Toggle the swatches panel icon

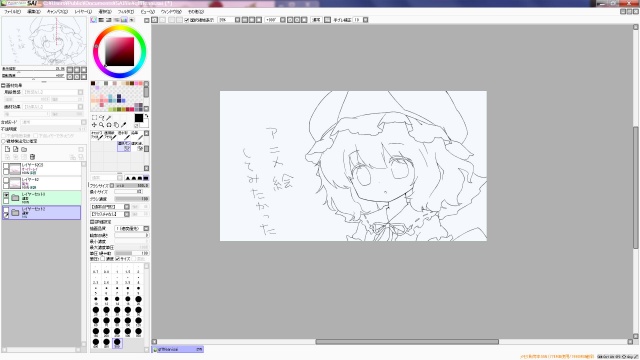(124, 20)
